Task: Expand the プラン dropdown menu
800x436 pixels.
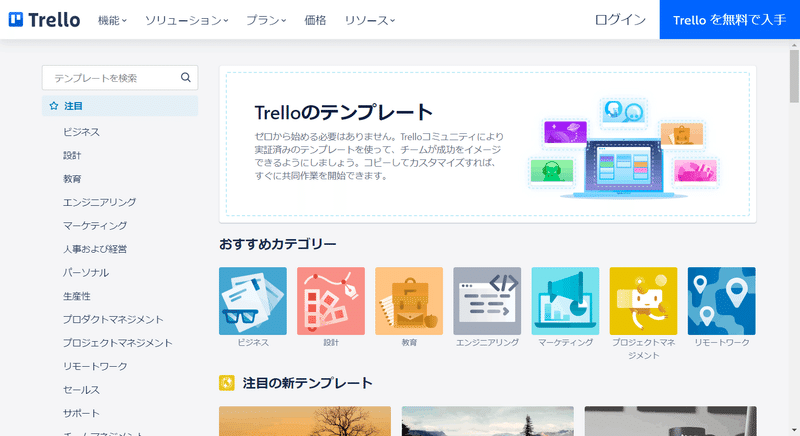Action: click(x=266, y=20)
